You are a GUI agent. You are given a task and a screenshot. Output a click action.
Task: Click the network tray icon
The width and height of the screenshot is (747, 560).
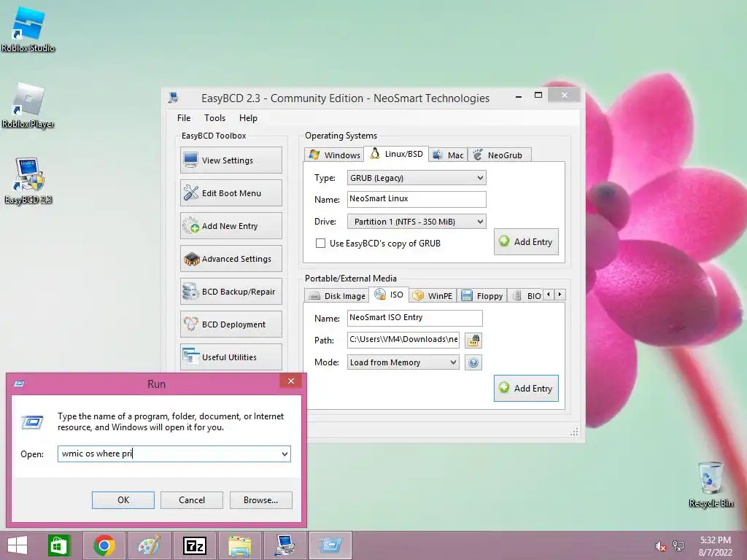678,545
